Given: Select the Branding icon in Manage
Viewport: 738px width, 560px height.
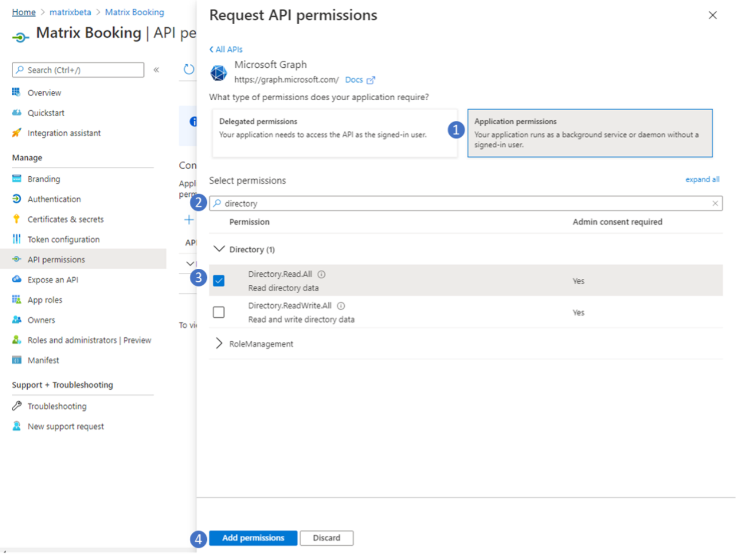Looking at the screenshot, I should 17,179.
